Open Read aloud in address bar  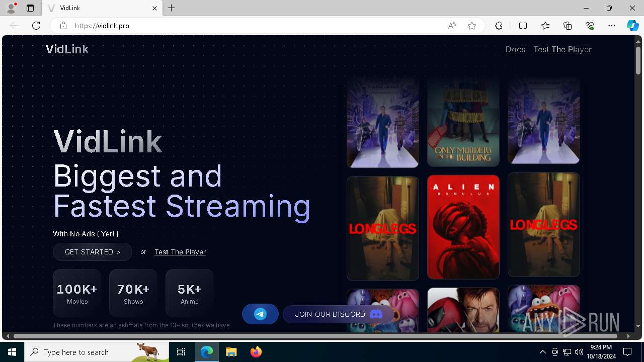[452, 26]
